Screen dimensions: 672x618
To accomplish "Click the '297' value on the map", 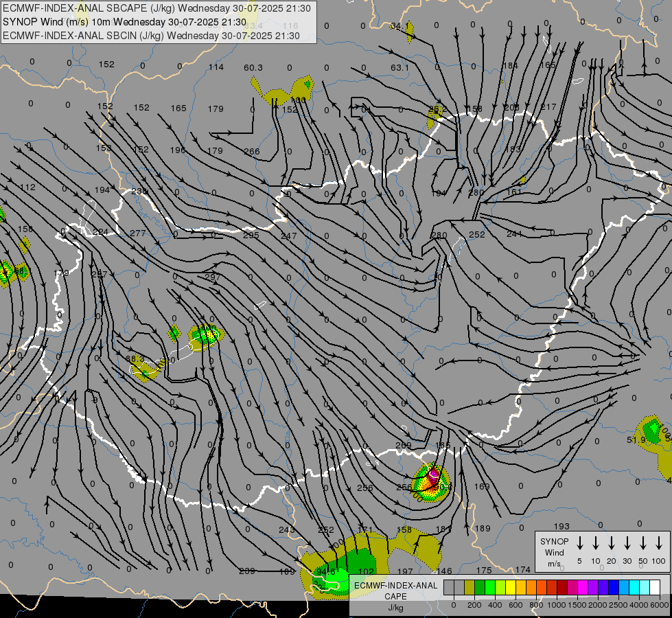I will [212, 277].
